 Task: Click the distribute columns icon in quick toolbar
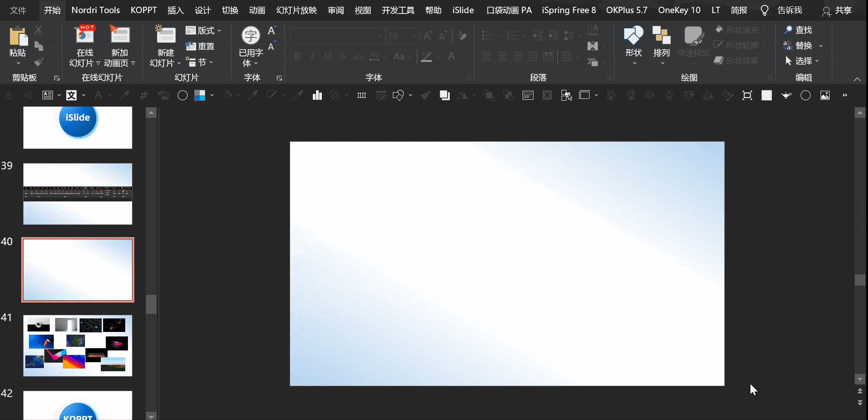pos(362,95)
